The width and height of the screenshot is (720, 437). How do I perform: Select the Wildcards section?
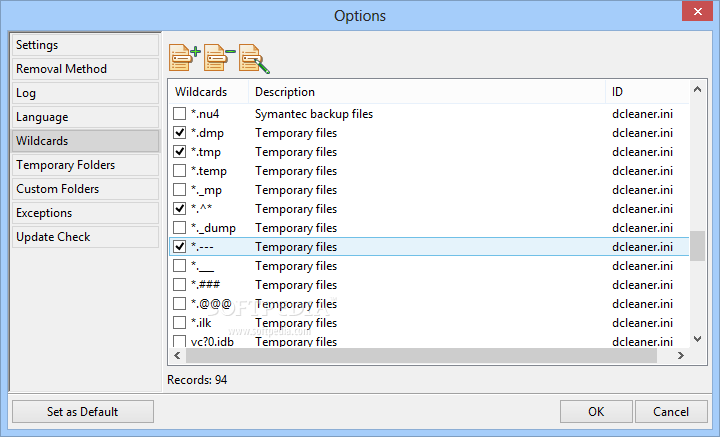[x=85, y=141]
